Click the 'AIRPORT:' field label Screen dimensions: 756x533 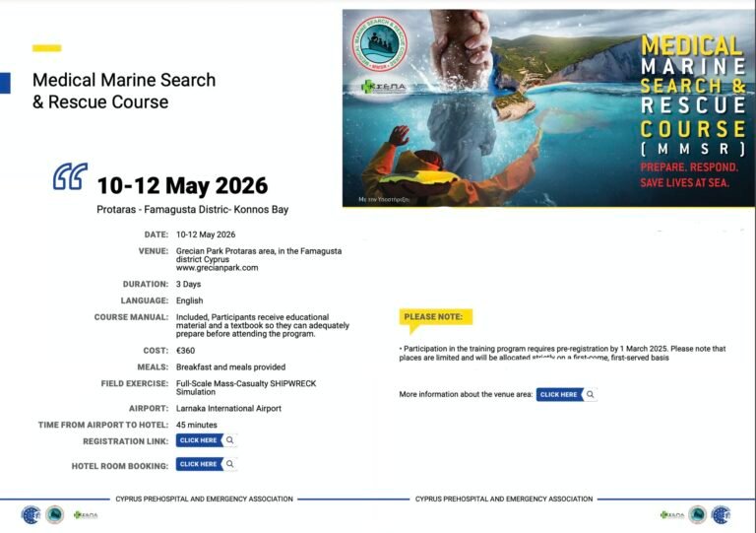click(149, 409)
